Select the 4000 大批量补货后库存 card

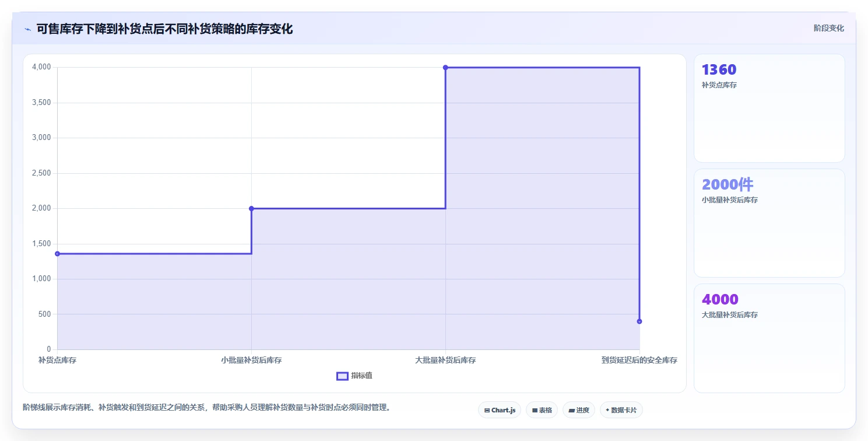click(769, 338)
